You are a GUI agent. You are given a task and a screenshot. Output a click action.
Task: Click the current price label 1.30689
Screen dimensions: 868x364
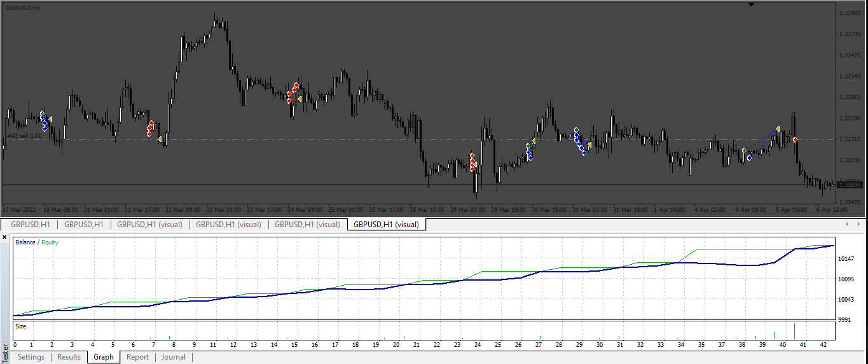click(848, 185)
